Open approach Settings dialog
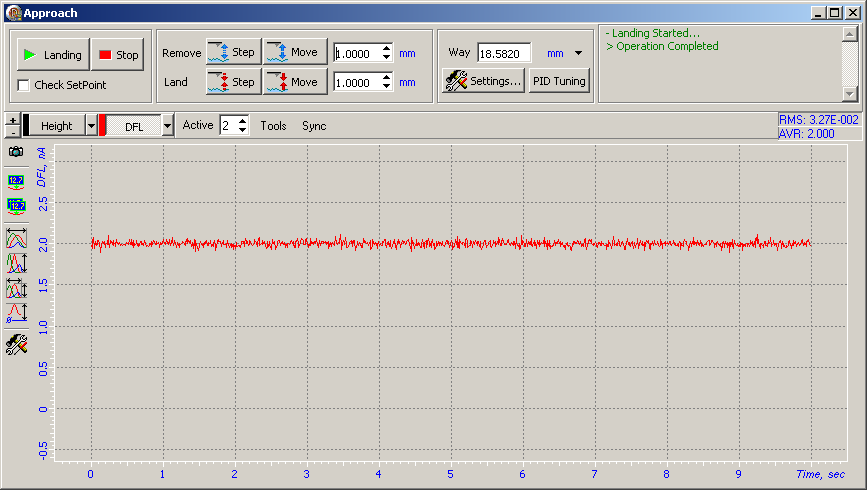Viewport: 867px width, 490px height. click(483, 81)
